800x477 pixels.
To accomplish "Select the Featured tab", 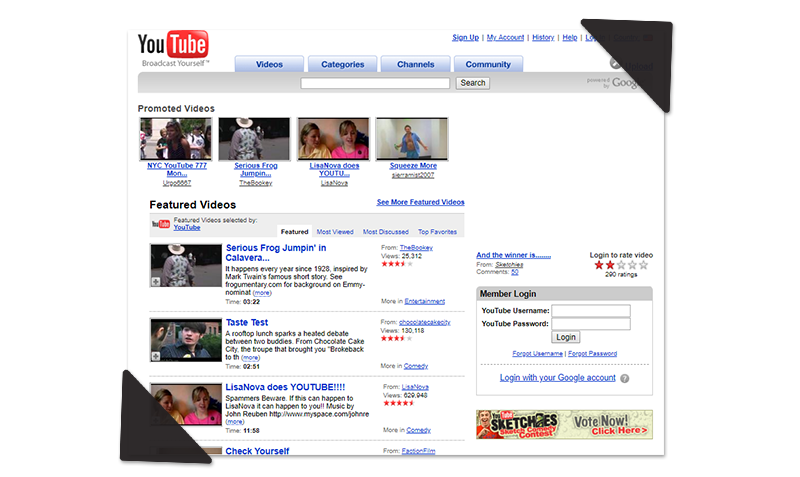I will [x=294, y=232].
